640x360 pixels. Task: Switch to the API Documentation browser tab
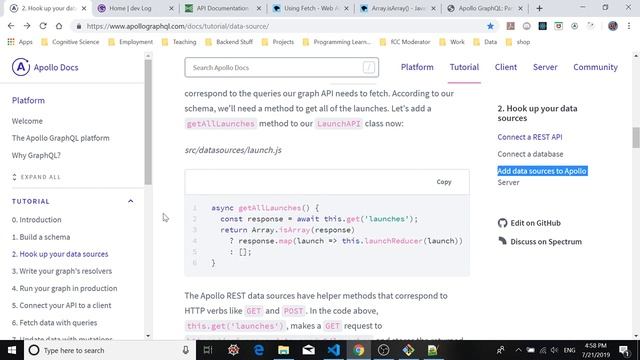223,8
